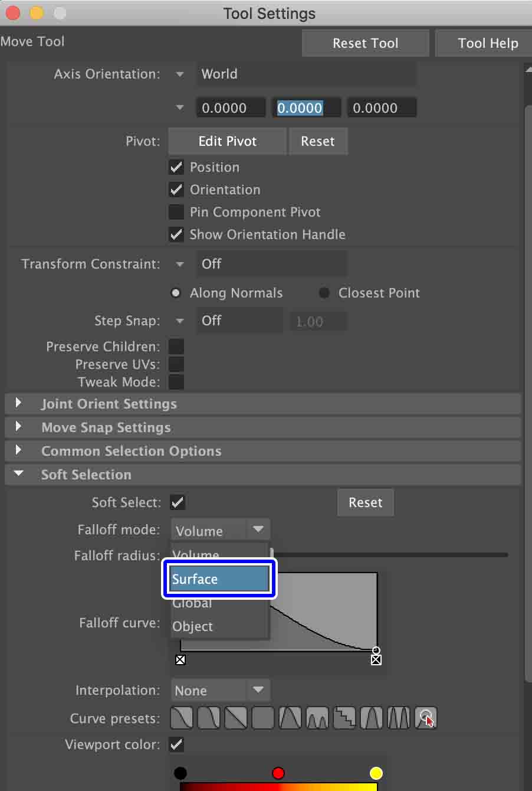Click the Edit Pivot button
Viewport: 532px width, 791px height.
pyautogui.click(x=227, y=141)
